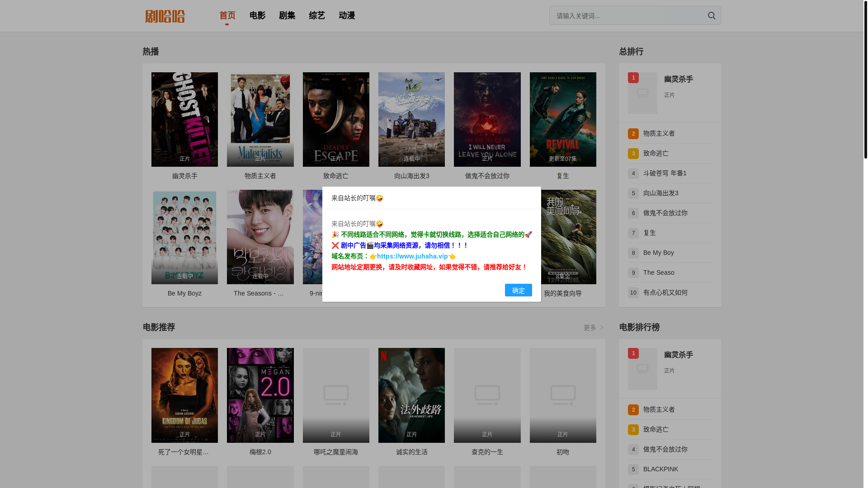Screen dimensions: 868x488
Task: Open the Be My Boyz poster
Action: tap(184, 237)
